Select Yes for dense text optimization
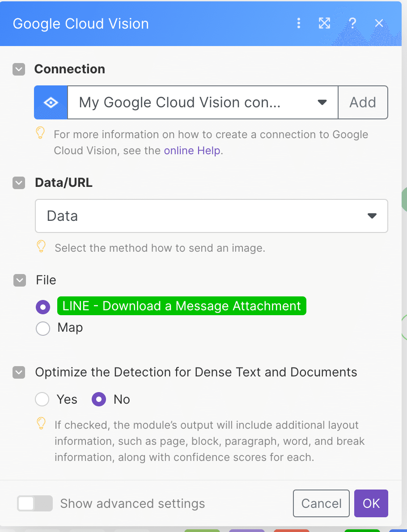Viewport: 407px width, 532px height. 42,399
